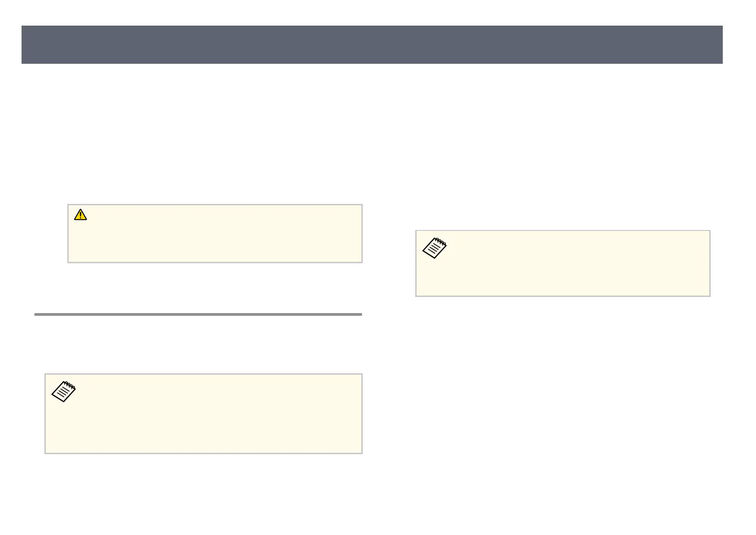Click the left end of the header banner

pos(27,44)
